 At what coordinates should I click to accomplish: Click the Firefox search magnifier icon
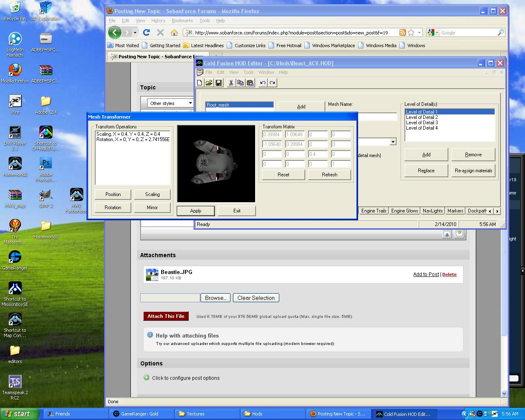pyautogui.click(x=501, y=32)
